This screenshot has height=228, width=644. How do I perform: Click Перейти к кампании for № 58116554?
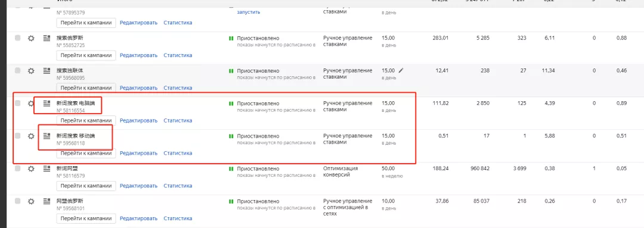86,121
